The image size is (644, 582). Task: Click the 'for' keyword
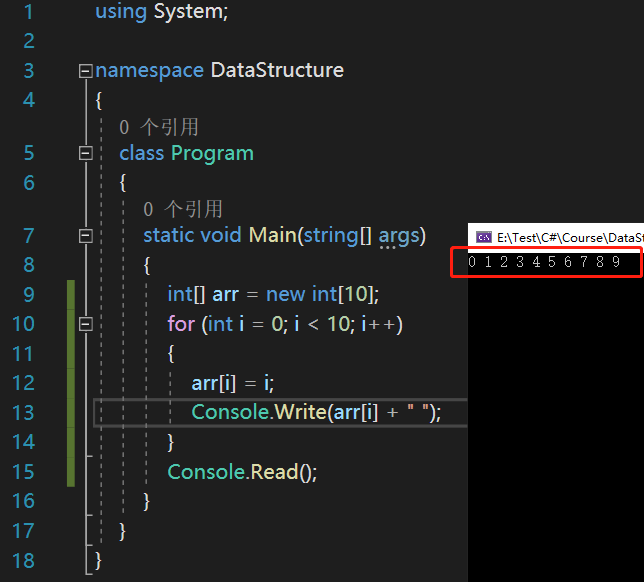click(181, 324)
